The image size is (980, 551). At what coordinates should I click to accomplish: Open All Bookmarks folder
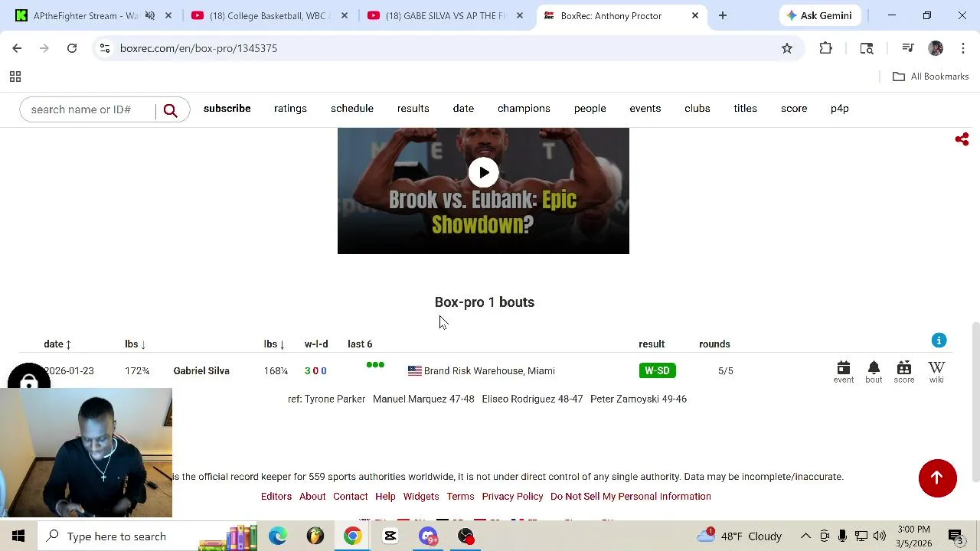(x=931, y=77)
